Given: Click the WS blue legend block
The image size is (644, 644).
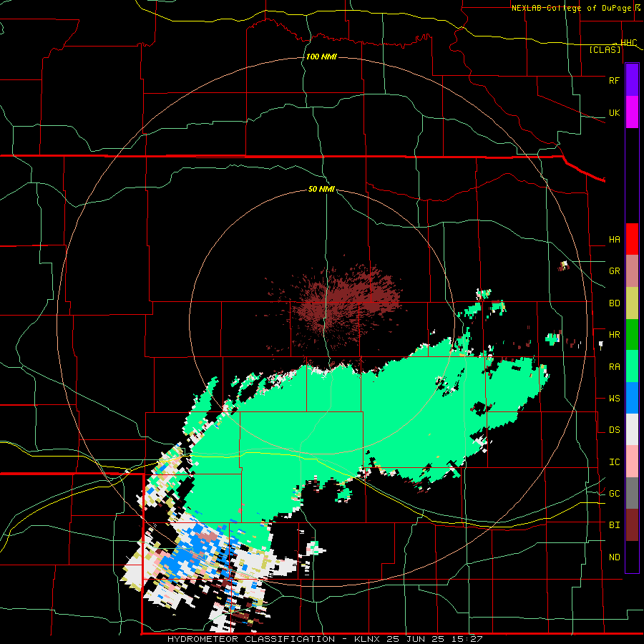Looking at the screenshot, I should pos(632,398).
